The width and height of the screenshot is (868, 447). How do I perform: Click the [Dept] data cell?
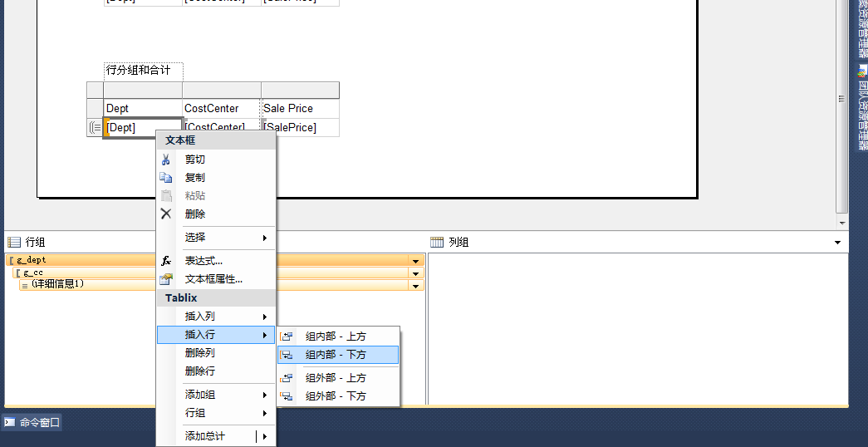[x=143, y=128]
